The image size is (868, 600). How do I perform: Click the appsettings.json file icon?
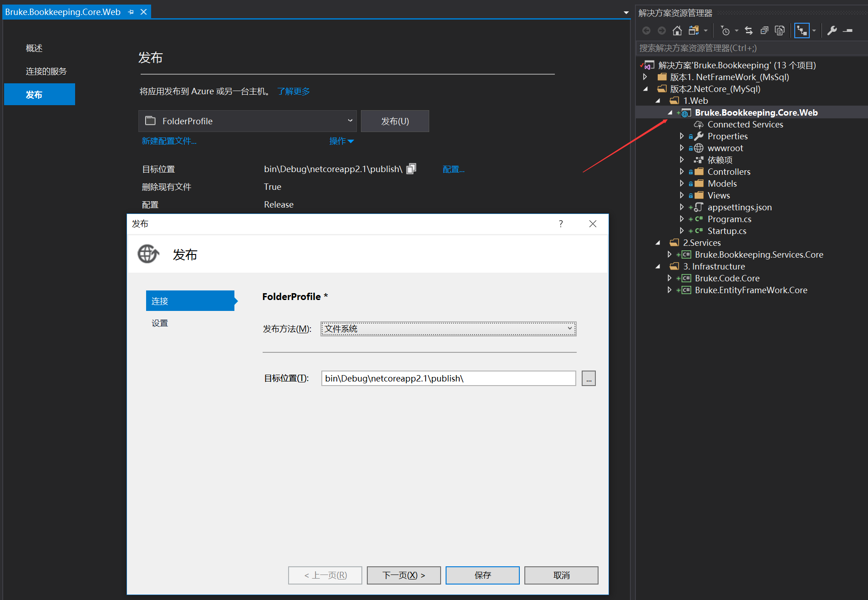tap(699, 207)
